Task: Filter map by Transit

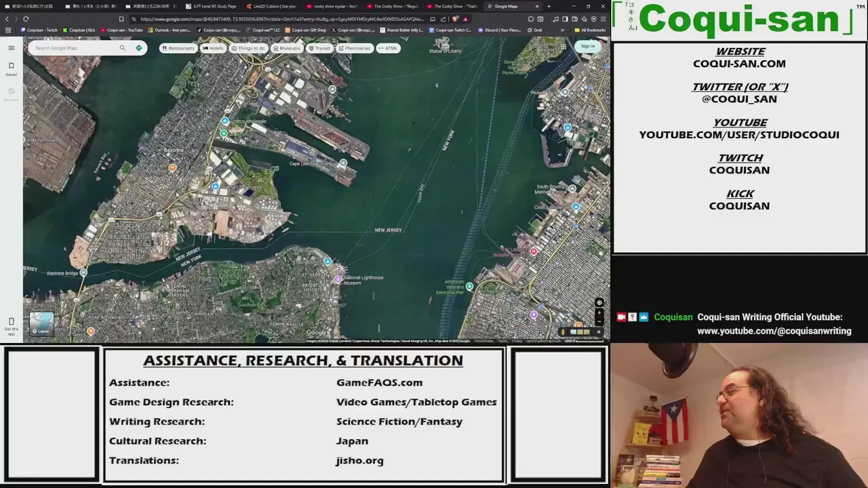Action: pyautogui.click(x=319, y=48)
